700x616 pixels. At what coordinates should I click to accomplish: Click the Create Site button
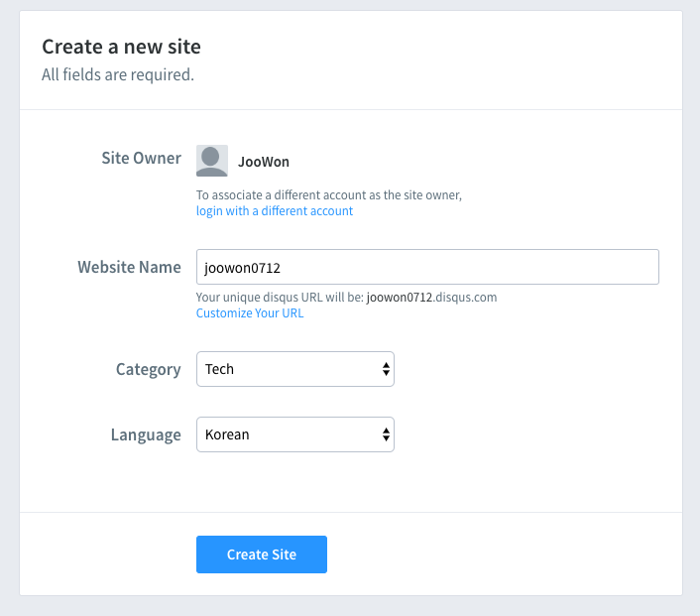(262, 554)
